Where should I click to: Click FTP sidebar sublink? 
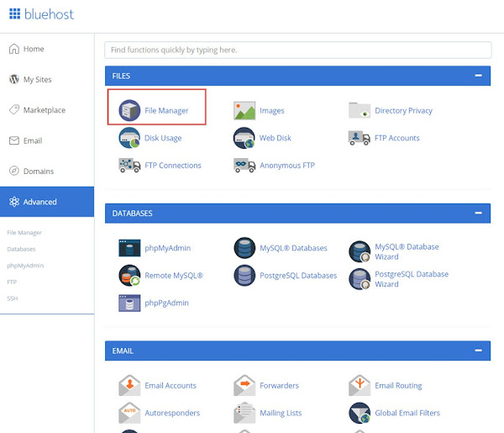(x=12, y=283)
